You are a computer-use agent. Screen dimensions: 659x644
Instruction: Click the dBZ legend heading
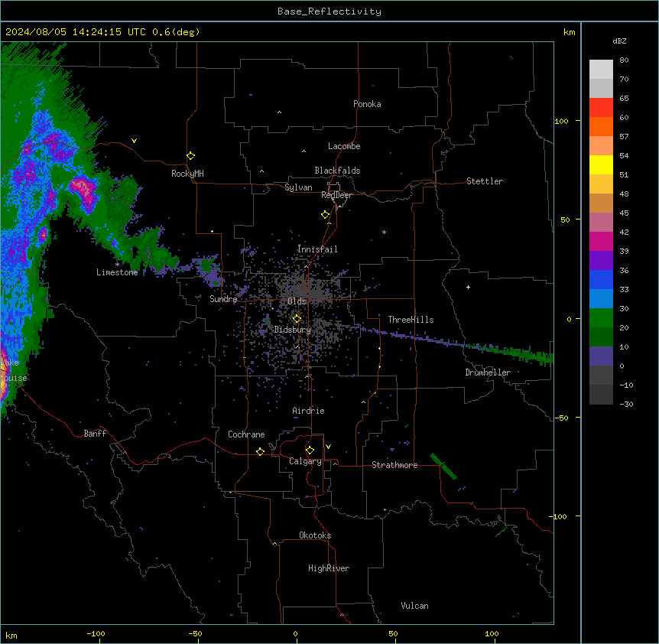point(619,41)
